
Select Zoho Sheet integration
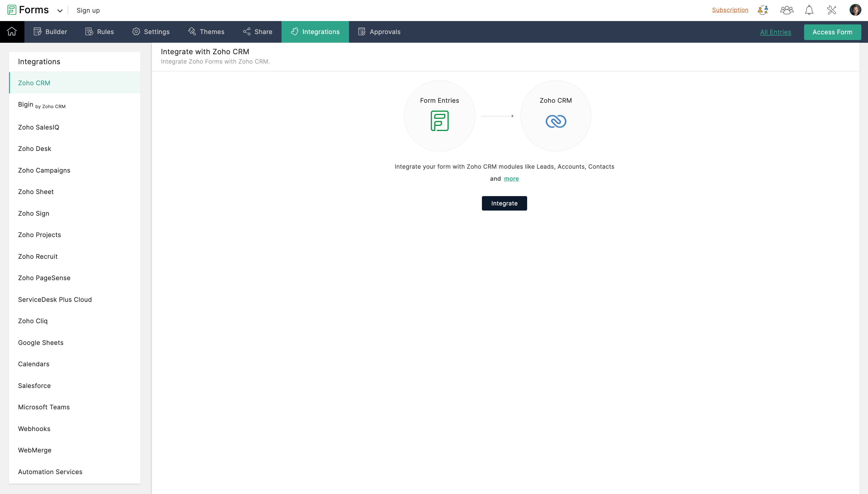pyautogui.click(x=75, y=192)
